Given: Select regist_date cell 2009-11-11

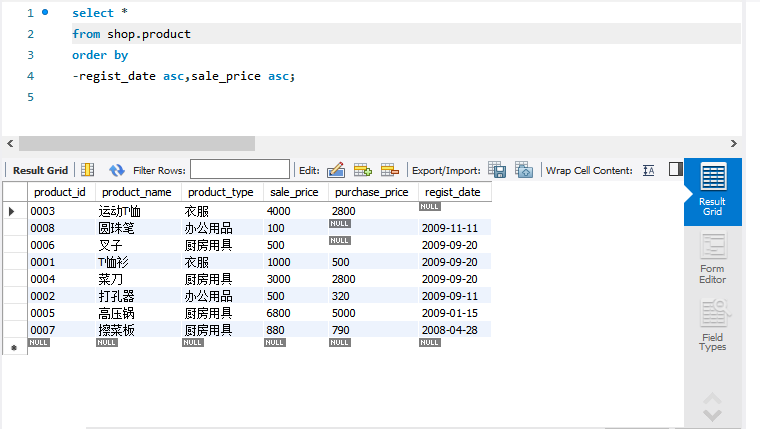Looking at the screenshot, I should point(455,228).
